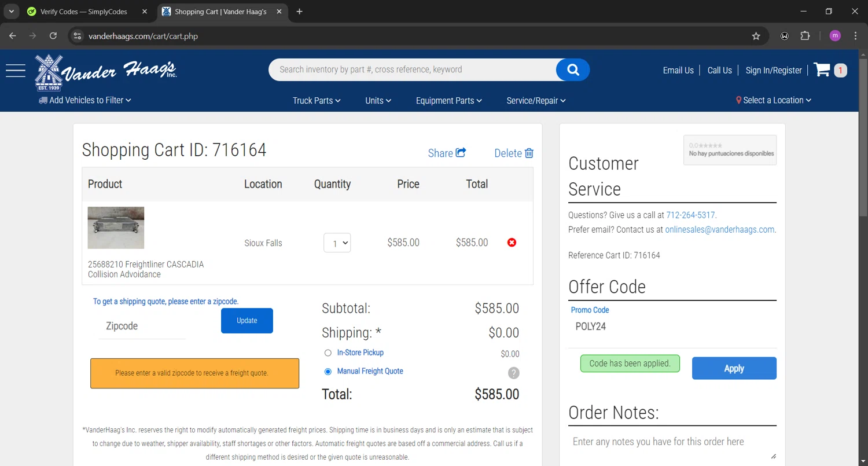Viewport: 868px width, 466px height.
Task: Click the shipping help question mark icon
Action: [x=514, y=373]
